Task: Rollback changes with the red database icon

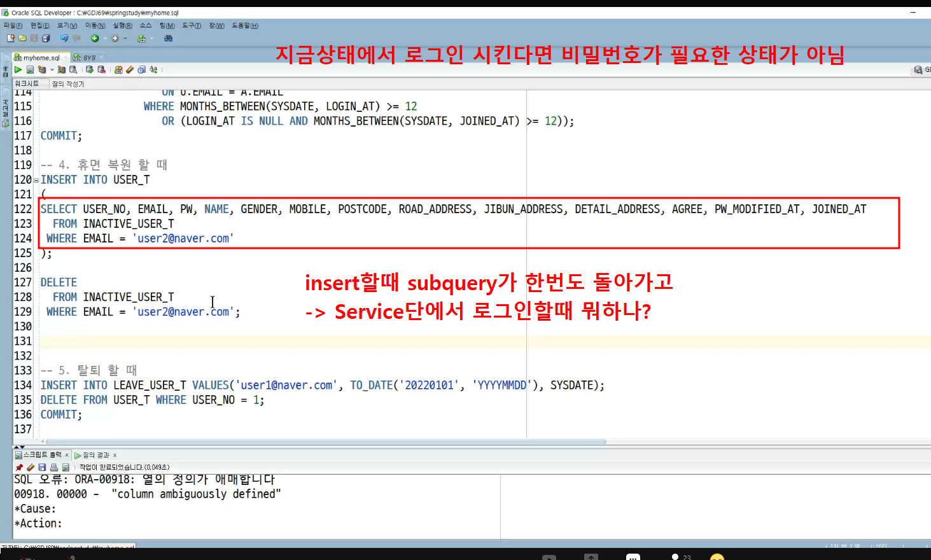Action: coord(101,69)
